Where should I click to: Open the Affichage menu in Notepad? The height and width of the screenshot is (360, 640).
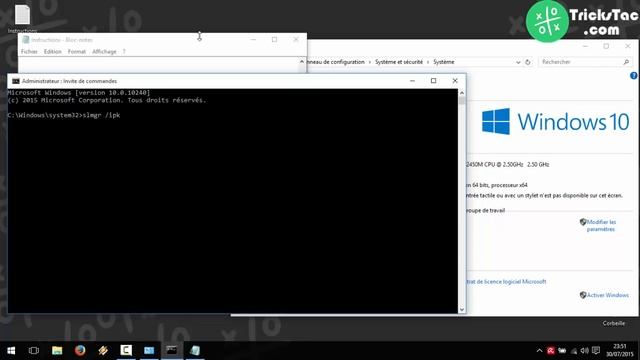pyautogui.click(x=104, y=51)
